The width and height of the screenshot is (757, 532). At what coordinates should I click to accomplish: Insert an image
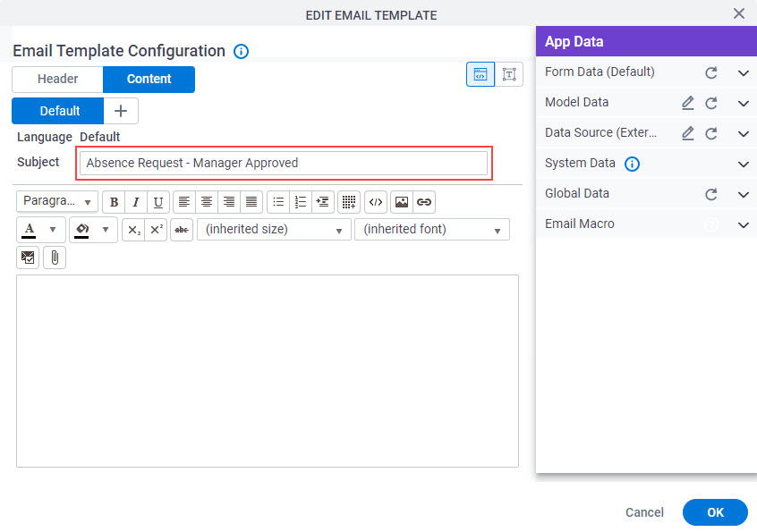[x=402, y=202]
